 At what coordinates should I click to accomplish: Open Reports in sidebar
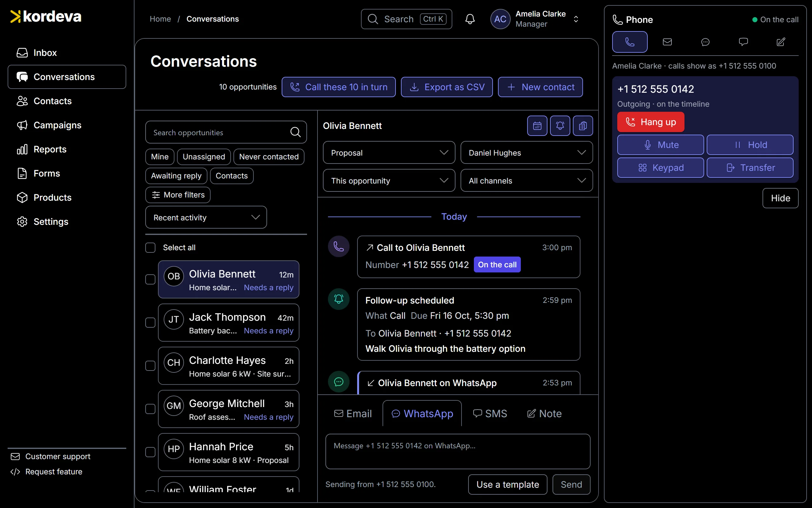click(x=67, y=149)
